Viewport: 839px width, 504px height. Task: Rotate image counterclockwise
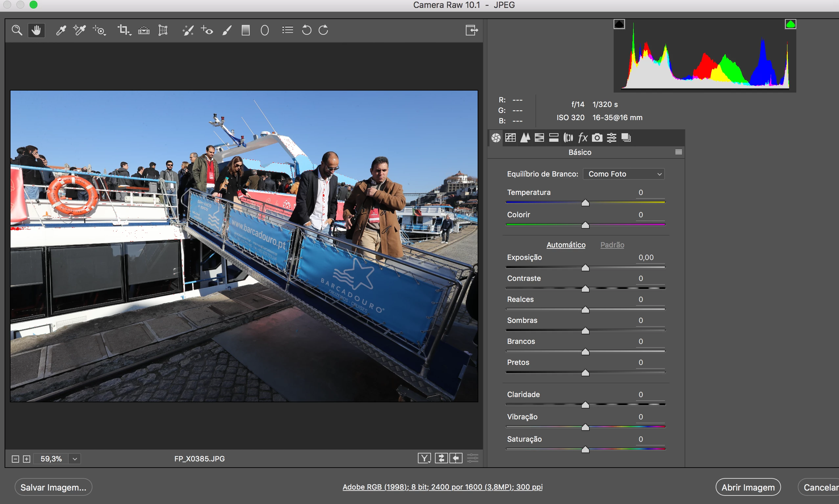(x=306, y=31)
